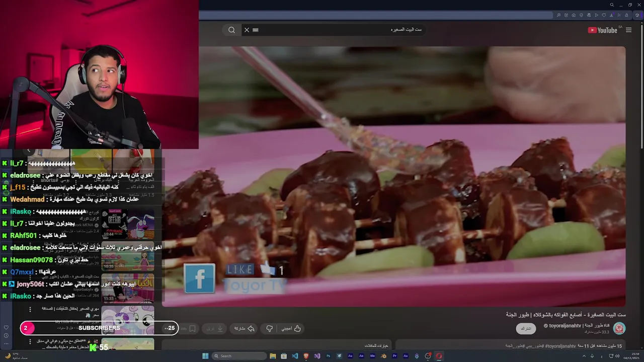
Task: Switch to Opera GX in the taskbar
Action: (439, 356)
